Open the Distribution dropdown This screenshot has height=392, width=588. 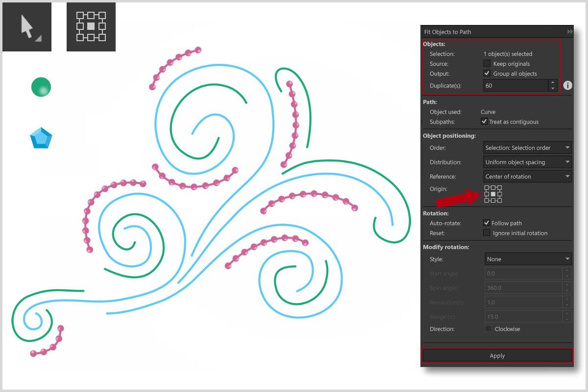(527, 162)
